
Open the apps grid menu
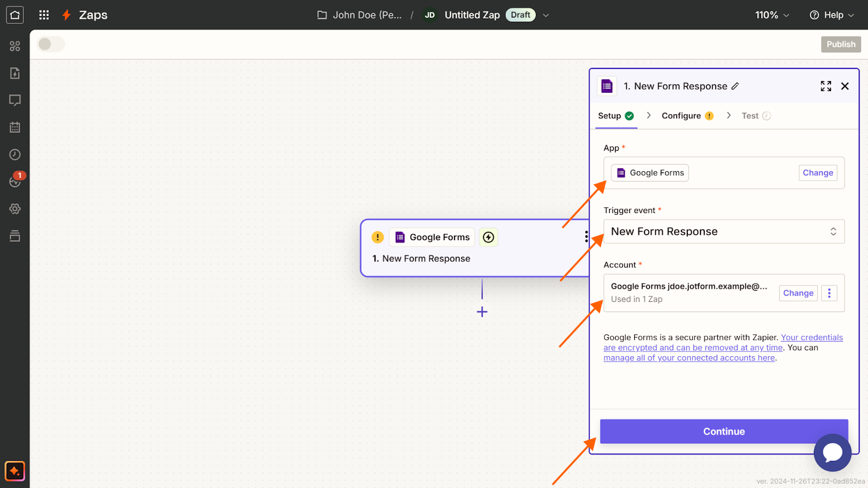[x=44, y=15]
